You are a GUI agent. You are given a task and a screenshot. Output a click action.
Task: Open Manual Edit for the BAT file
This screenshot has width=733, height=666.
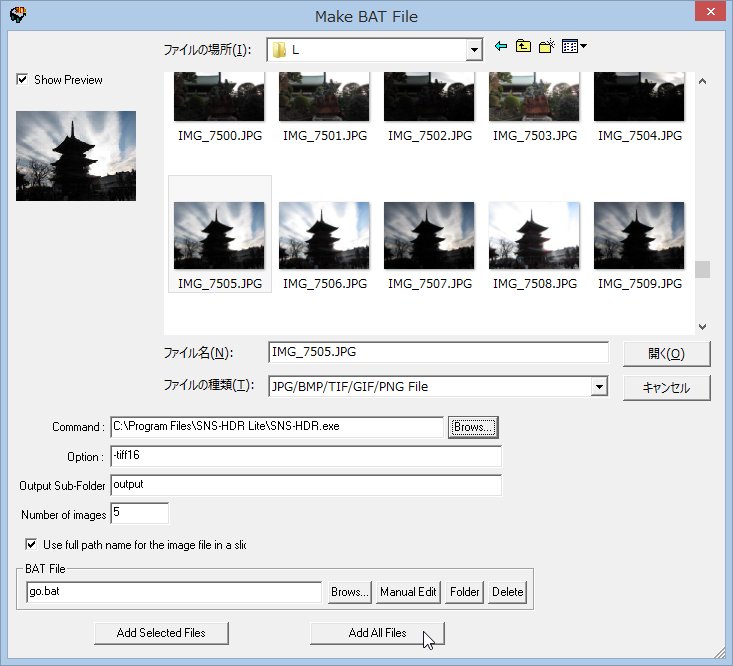tap(408, 592)
